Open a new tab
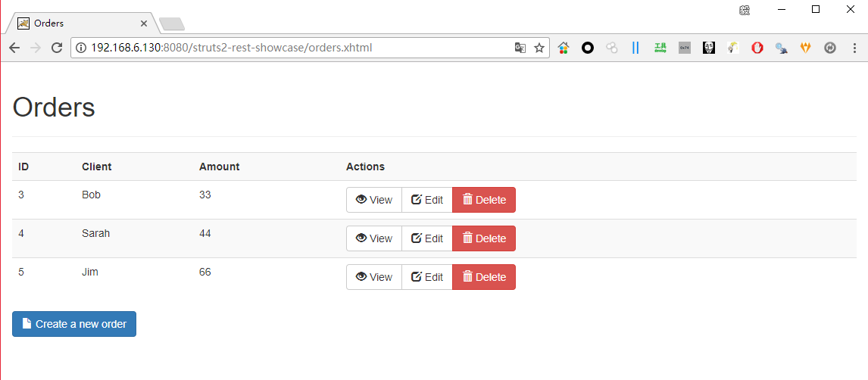 [x=172, y=23]
